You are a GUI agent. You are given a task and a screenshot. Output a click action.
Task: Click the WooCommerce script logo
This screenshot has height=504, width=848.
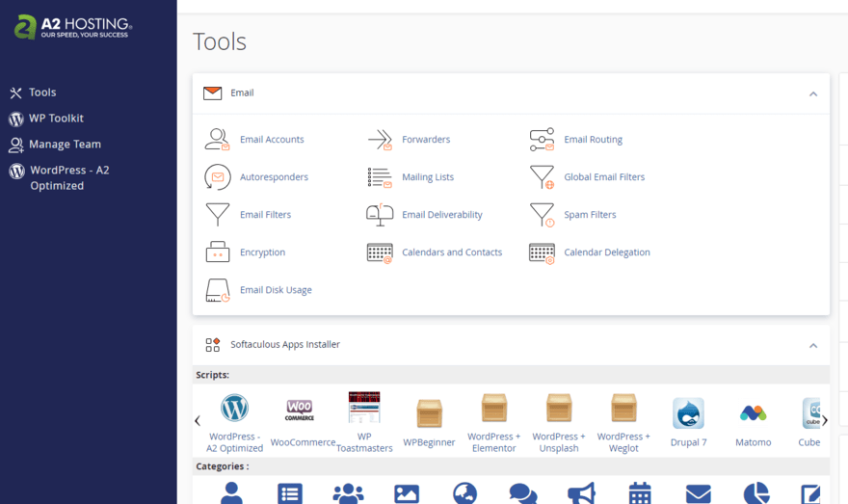point(300,411)
